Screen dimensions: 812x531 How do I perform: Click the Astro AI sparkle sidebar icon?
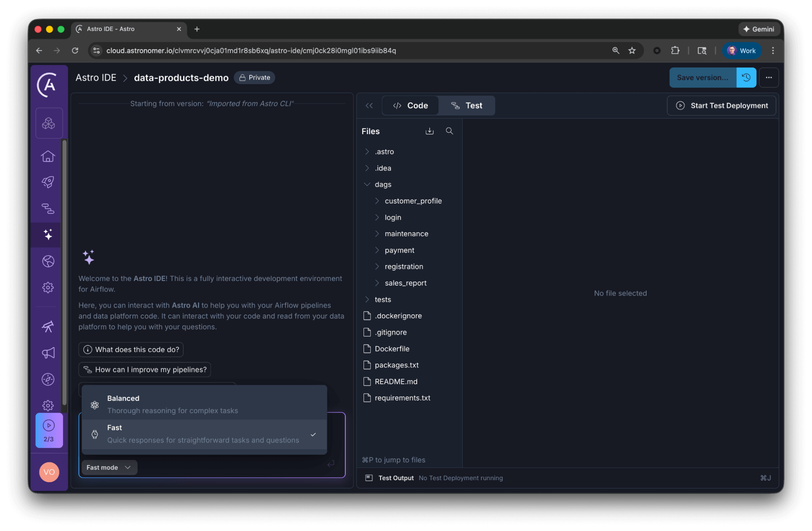[48, 235]
